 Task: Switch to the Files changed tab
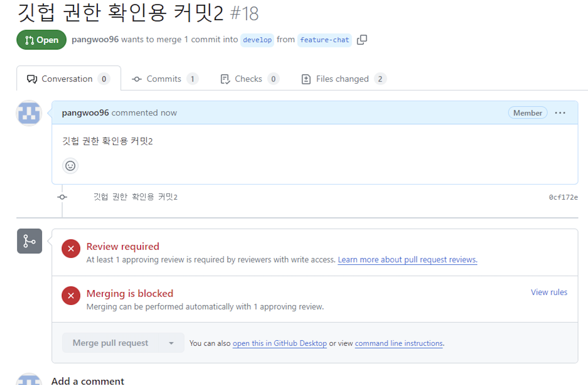[x=344, y=79]
